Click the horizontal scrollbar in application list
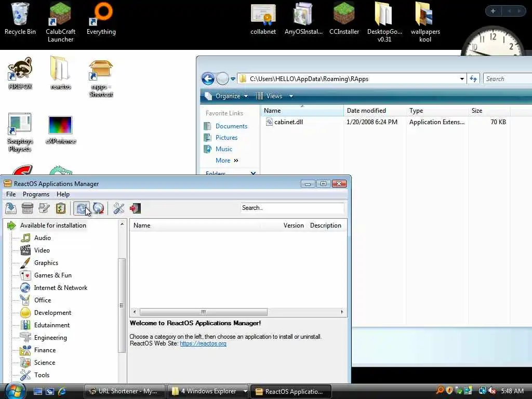Image resolution: width=532 pixels, height=399 pixels. pos(204,312)
